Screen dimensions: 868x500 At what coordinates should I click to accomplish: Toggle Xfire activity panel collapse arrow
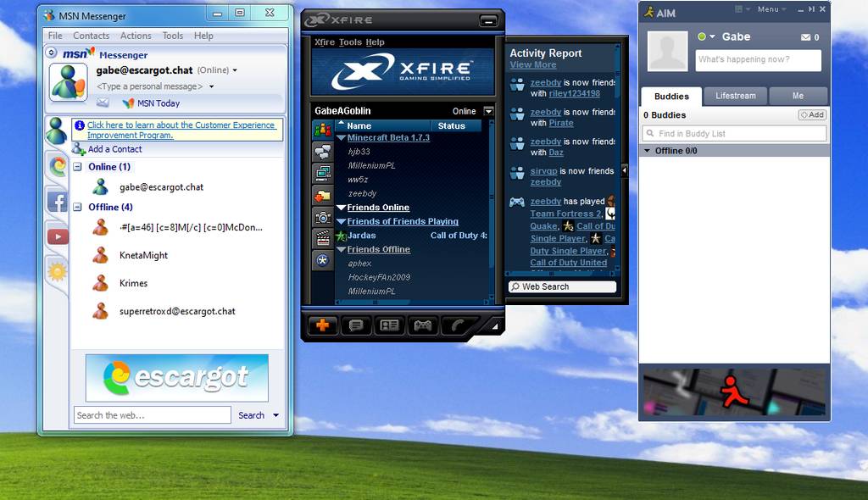(625, 170)
